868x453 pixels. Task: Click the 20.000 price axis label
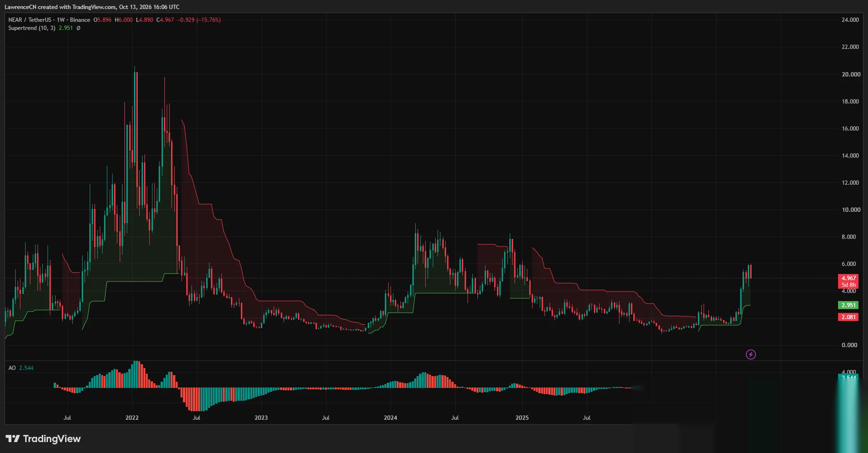pos(851,75)
